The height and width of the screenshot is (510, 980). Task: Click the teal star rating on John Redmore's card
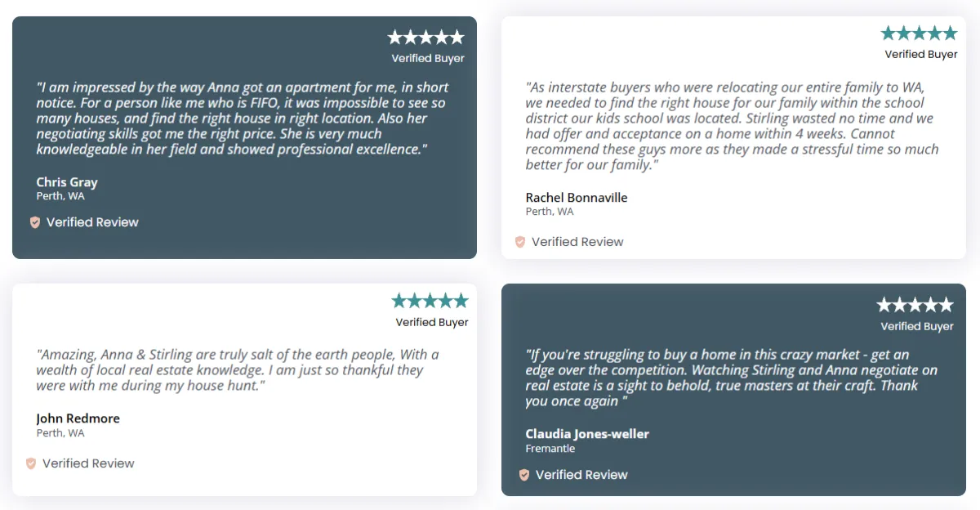430,301
